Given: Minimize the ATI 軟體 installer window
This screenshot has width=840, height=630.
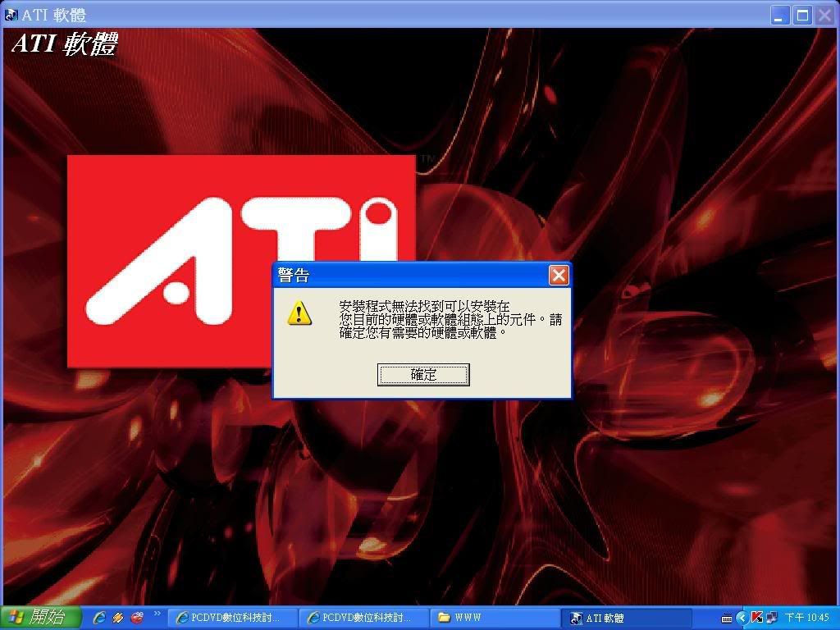Looking at the screenshot, I should click(779, 15).
